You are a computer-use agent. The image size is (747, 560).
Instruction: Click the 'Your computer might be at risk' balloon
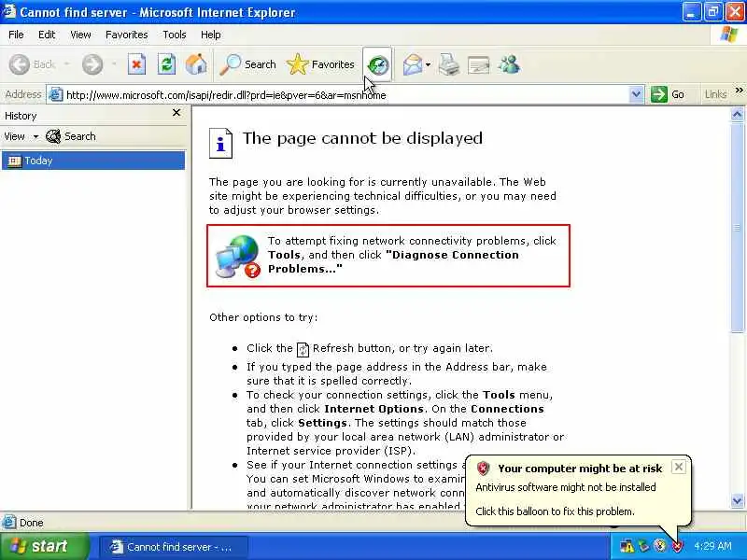[x=578, y=491]
